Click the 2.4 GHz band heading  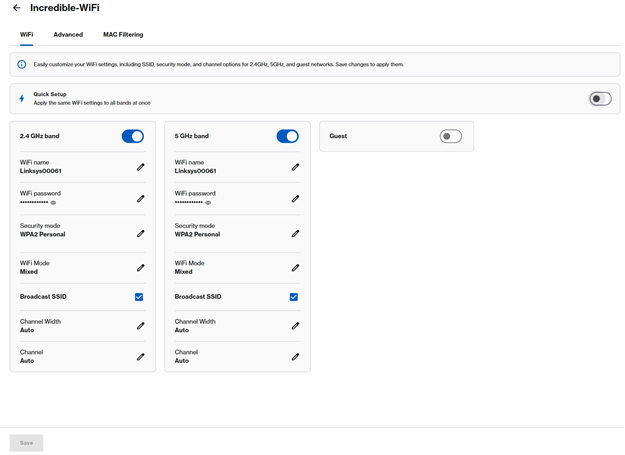pos(39,136)
